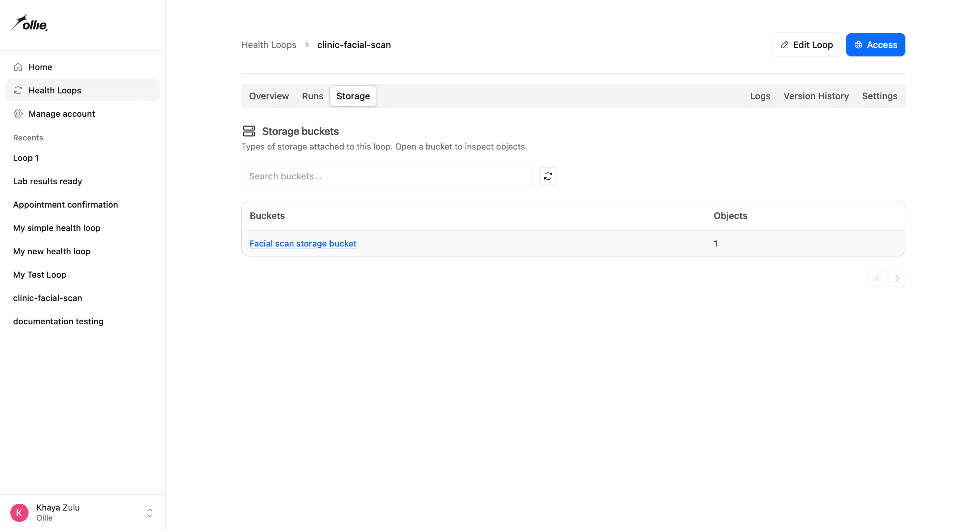
Task: Click the Ollie logo icon
Action: click(x=29, y=23)
